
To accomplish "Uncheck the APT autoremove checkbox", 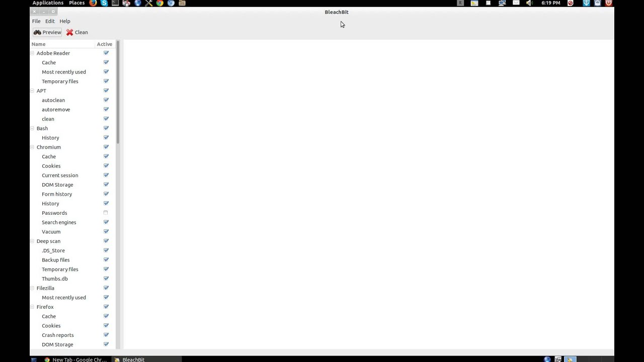I will click(x=106, y=110).
